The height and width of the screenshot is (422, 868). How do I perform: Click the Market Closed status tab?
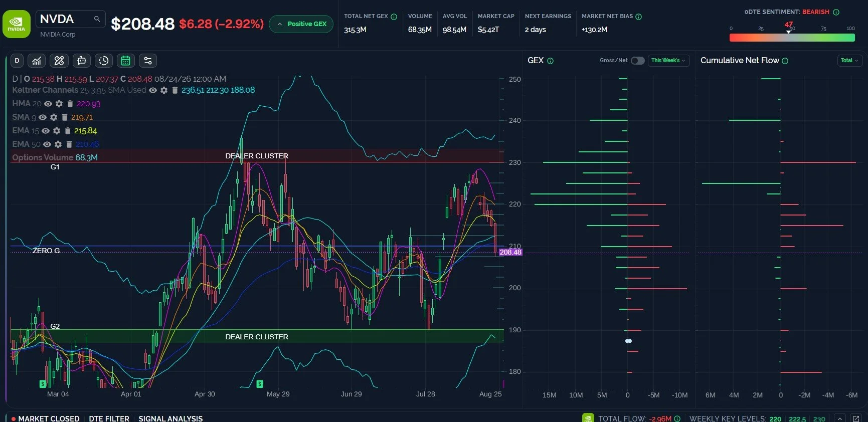pyautogui.click(x=45, y=418)
